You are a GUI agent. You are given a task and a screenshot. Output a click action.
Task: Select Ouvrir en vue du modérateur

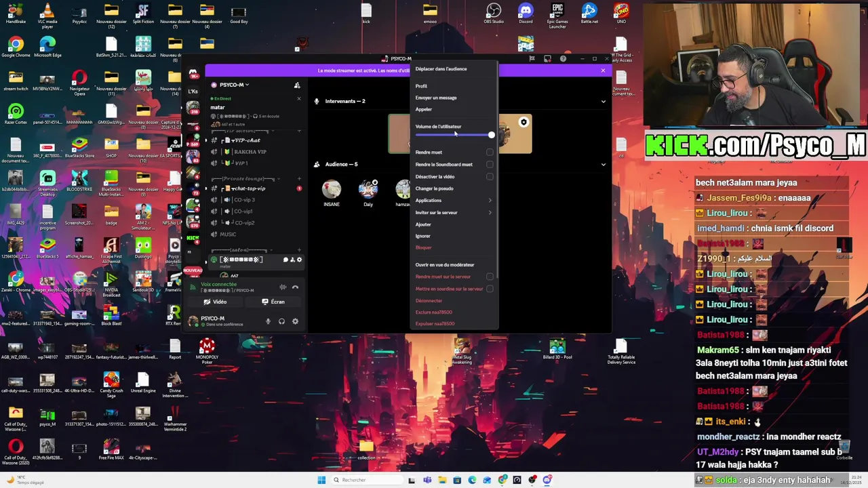[x=445, y=265]
